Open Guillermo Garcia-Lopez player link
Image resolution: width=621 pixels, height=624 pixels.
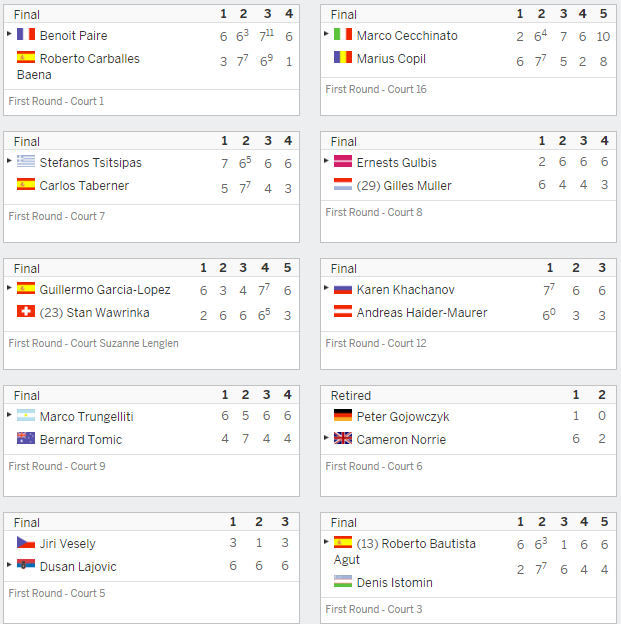click(105, 290)
